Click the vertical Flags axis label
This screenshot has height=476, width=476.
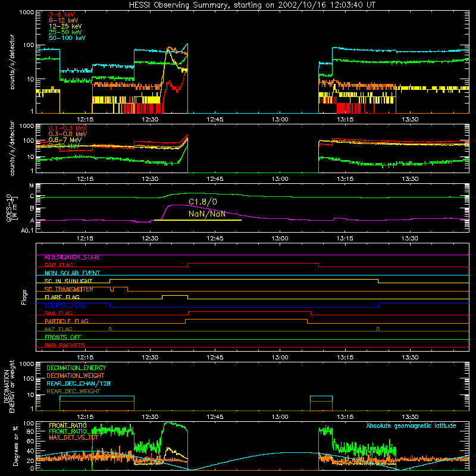tap(24, 297)
